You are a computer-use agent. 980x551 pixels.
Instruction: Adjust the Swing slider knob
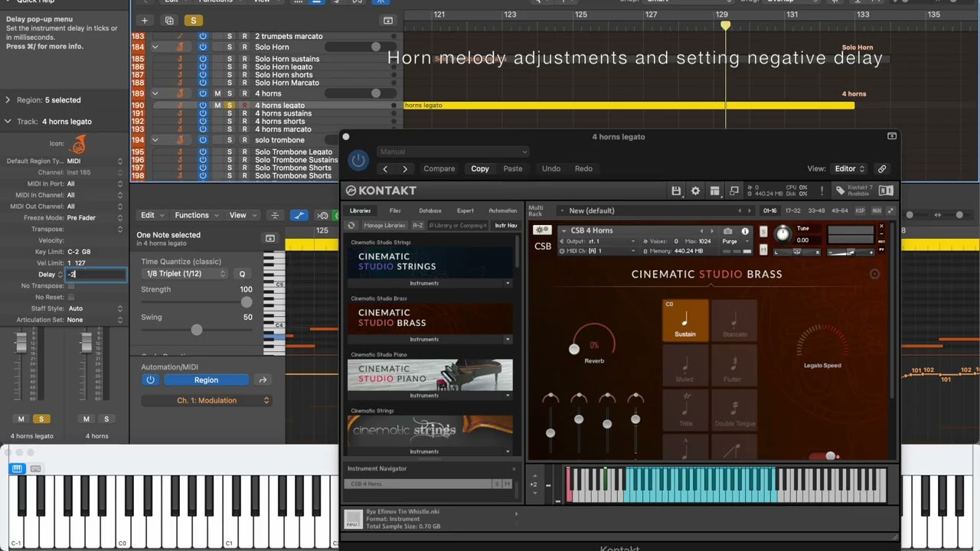coord(197,330)
